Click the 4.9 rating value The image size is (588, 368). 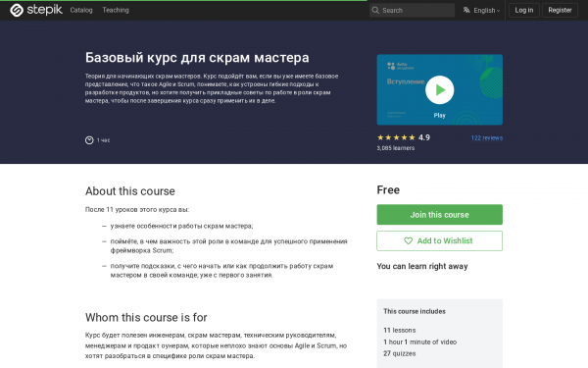click(x=424, y=137)
